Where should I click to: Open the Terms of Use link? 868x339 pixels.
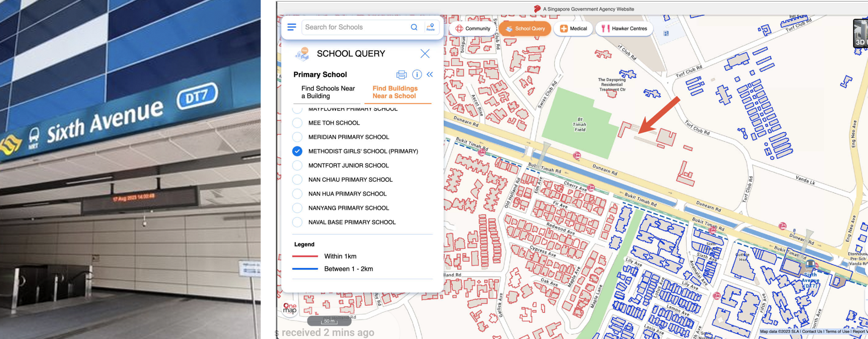click(837, 331)
